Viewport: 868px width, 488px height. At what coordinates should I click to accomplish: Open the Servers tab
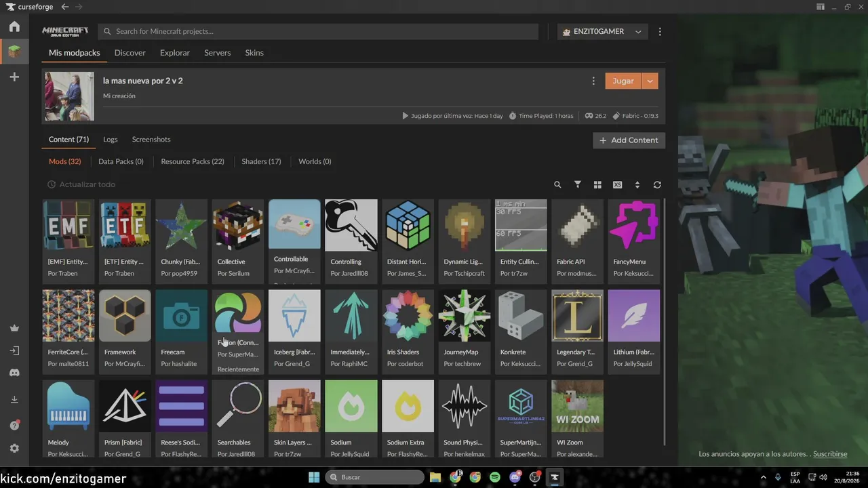[218, 53]
